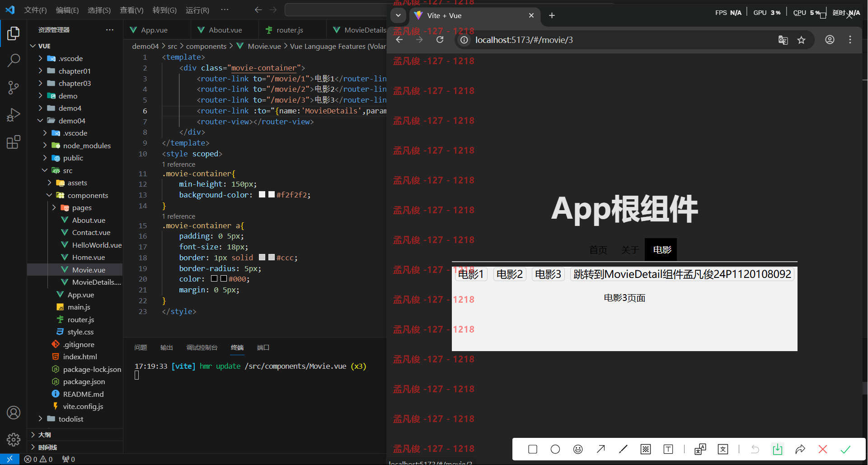
Task: Click the ports indicator in status bar
Action: pos(69,459)
